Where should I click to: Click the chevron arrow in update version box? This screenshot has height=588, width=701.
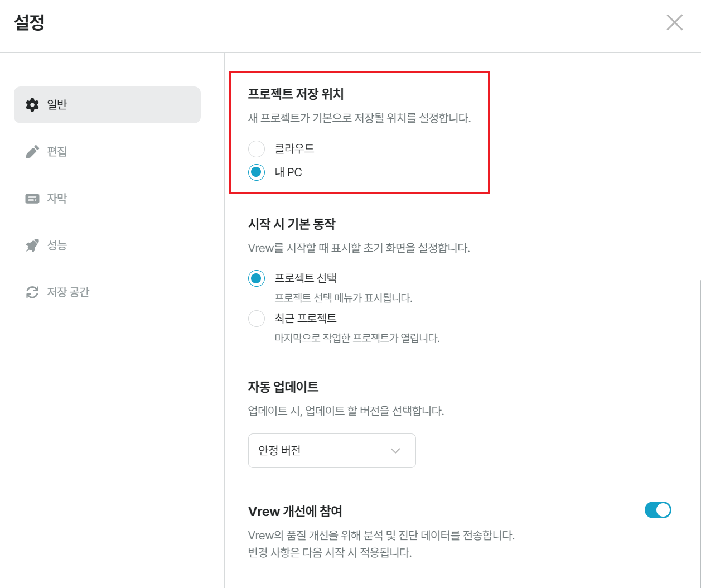395,451
